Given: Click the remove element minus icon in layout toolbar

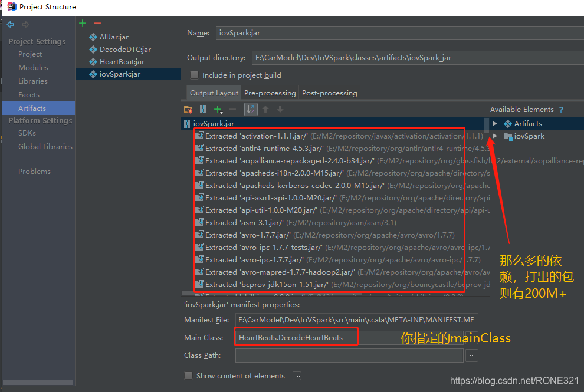Looking at the screenshot, I should coord(232,109).
